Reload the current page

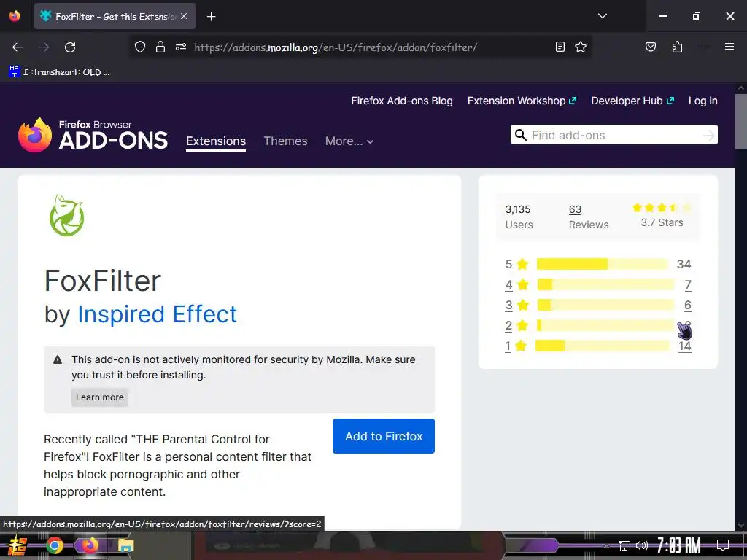click(70, 47)
